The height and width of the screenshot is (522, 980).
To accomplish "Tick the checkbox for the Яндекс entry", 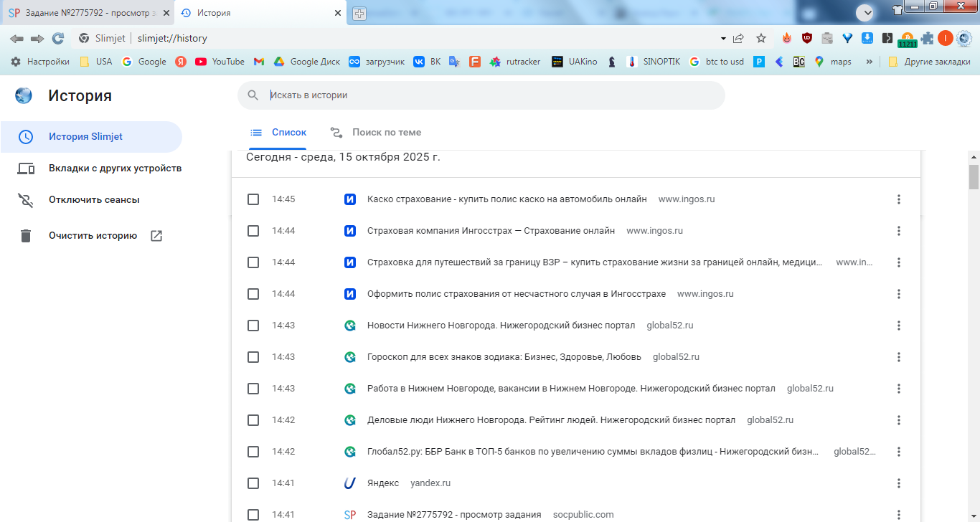I will click(x=253, y=483).
